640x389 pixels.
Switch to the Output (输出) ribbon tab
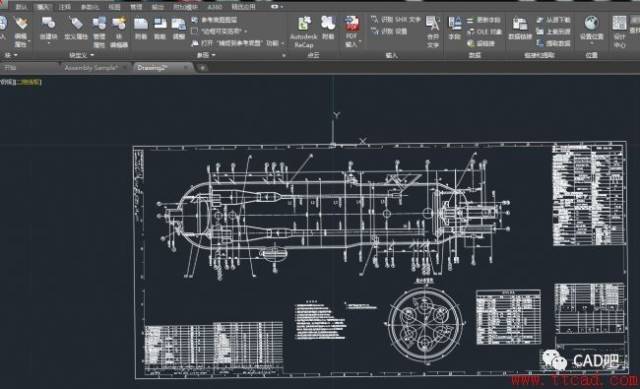click(158, 7)
